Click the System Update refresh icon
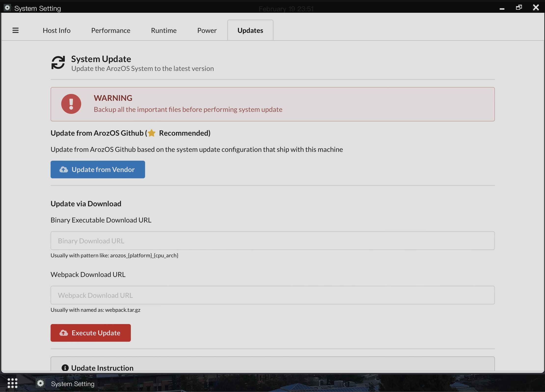This screenshot has width=545, height=392. pyautogui.click(x=58, y=63)
